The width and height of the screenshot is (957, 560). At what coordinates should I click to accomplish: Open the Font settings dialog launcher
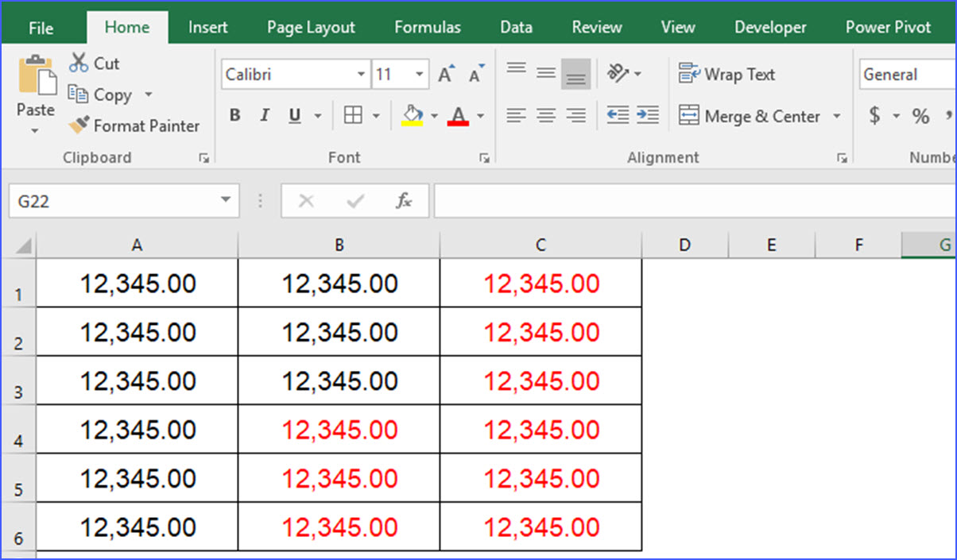point(485,157)
